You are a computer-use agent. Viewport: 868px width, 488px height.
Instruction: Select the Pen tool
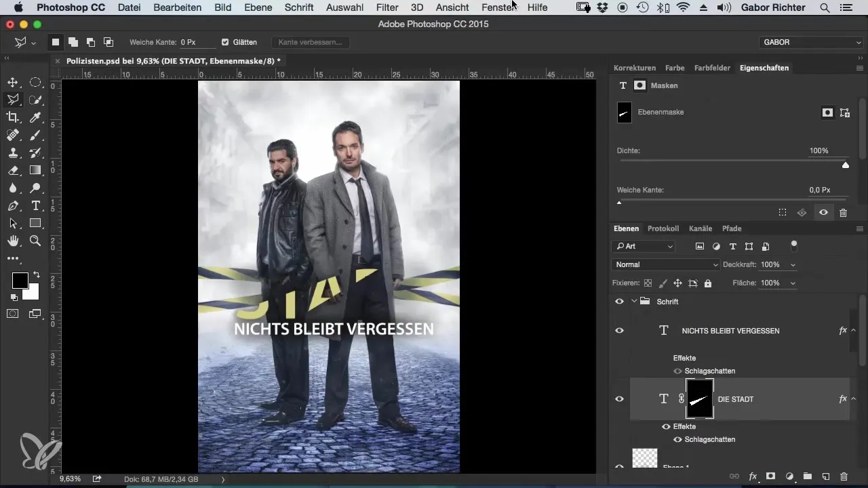(x=13, y=205)
